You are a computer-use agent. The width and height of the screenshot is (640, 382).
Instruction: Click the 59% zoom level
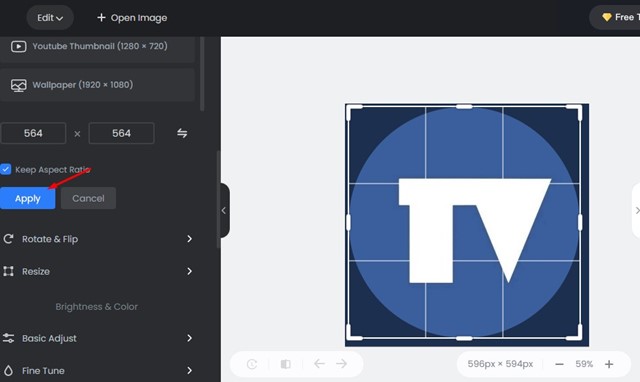tap(584, 364)
